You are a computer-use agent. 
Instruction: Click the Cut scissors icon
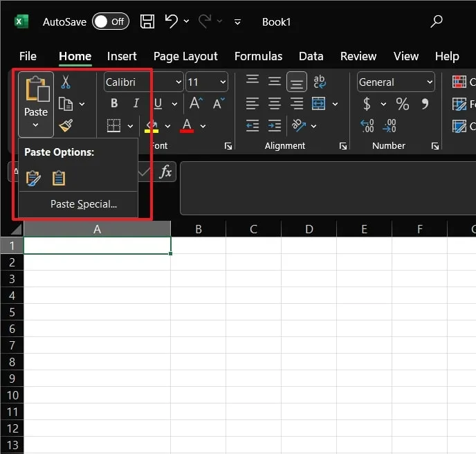(66, 82)
